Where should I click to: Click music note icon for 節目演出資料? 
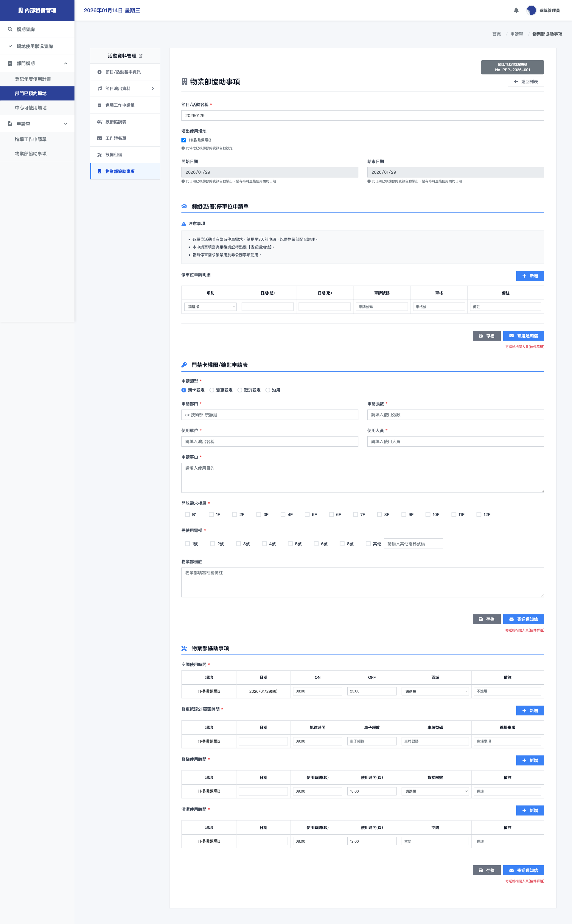tap(100, 88)
